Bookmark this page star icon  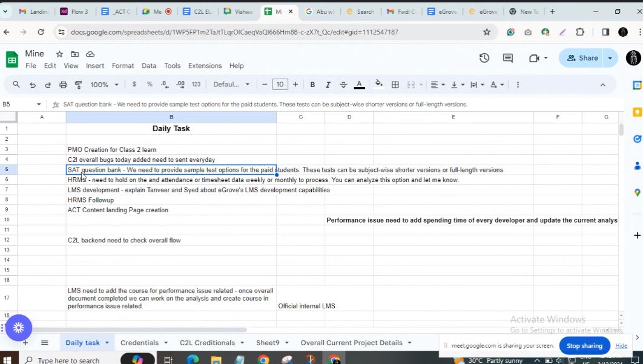click(x=487, y=32)
